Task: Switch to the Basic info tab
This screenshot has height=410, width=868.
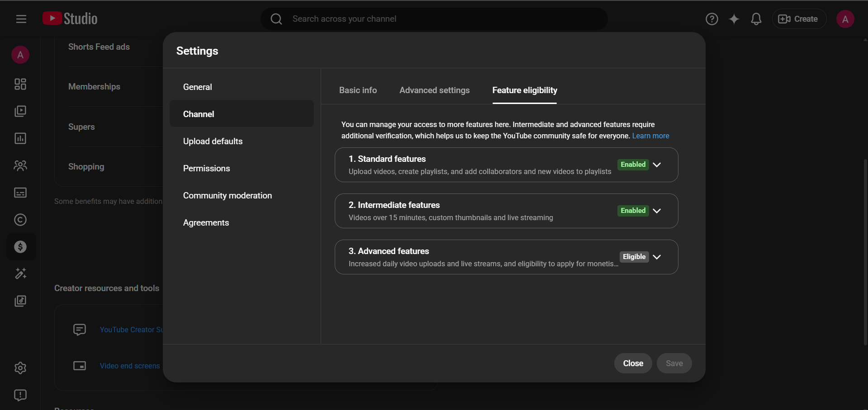Action: (x=358, y=90)
